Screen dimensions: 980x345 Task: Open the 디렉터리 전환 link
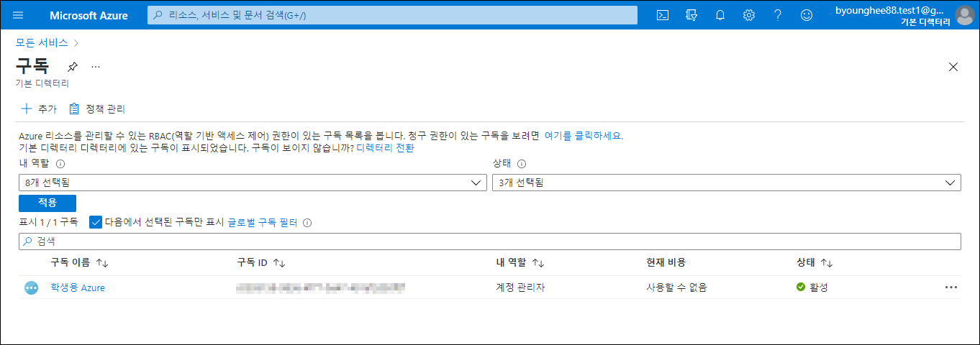point(386,149)
